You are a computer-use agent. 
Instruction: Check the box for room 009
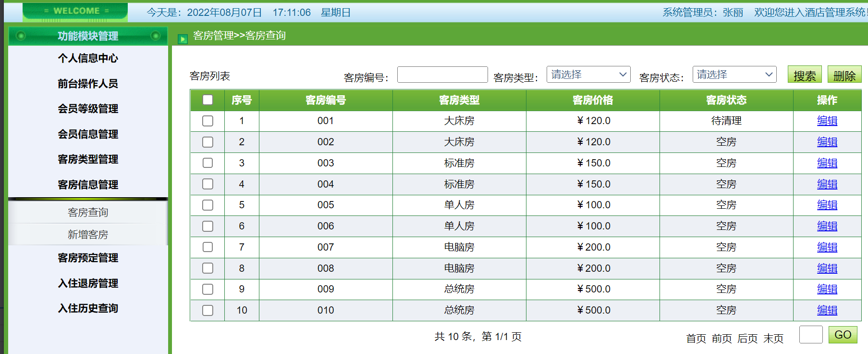pos(208,289)
